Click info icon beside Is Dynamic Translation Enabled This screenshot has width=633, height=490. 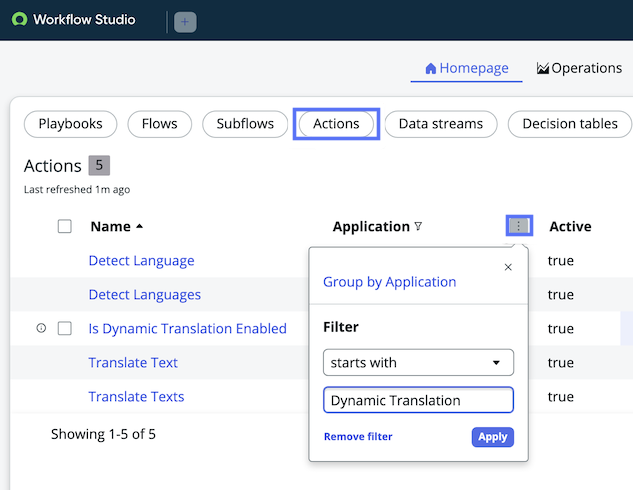click(x=41, y=328)
